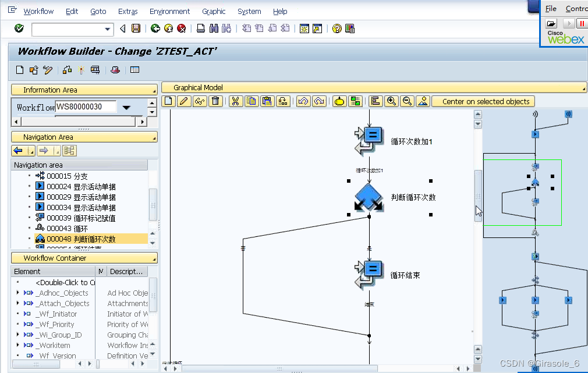Expand the _Attach_Objects container element

(x=17, y=303)
